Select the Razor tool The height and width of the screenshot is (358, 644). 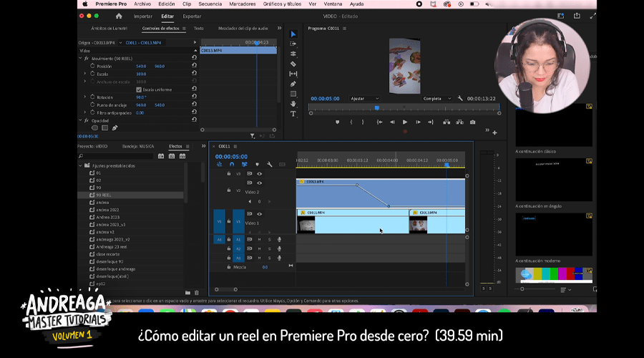click(293, 64)
